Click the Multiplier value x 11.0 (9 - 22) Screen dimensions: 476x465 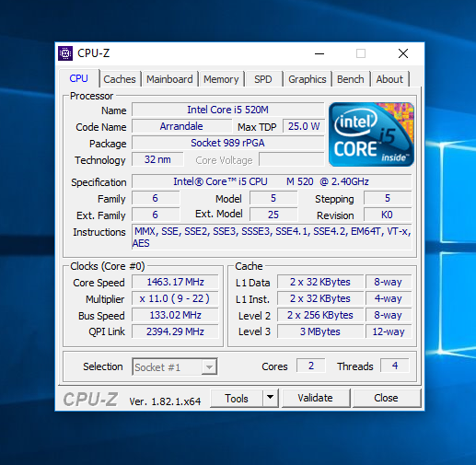[x=175, y=298]
